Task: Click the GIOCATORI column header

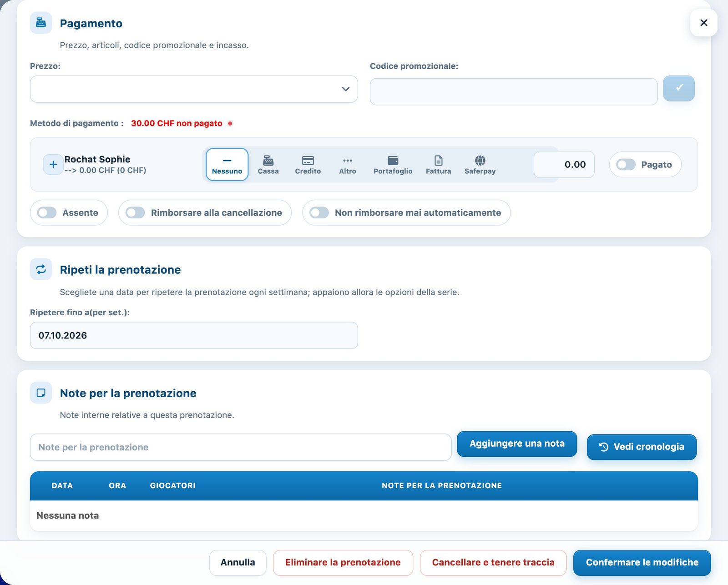Action: click(173, 485)
